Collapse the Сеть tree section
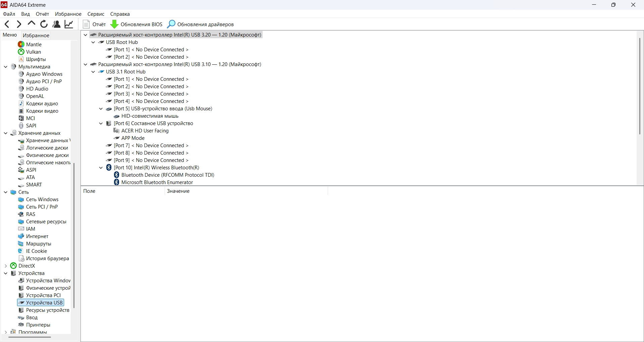The height and width of the screenshot is (342, 644). point(6,192)
